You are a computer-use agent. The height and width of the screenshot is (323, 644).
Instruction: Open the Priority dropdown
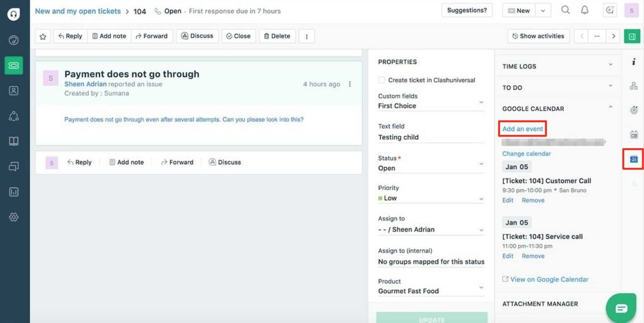(431, 198)
